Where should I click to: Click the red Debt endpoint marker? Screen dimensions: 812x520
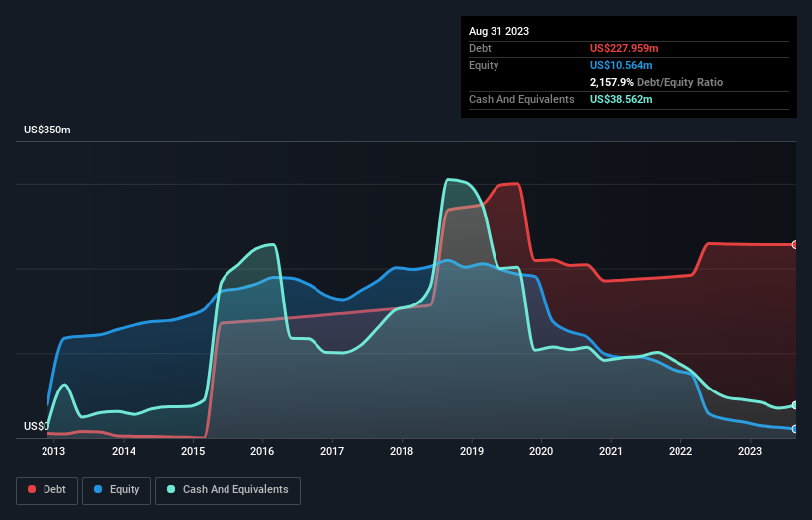795,245
